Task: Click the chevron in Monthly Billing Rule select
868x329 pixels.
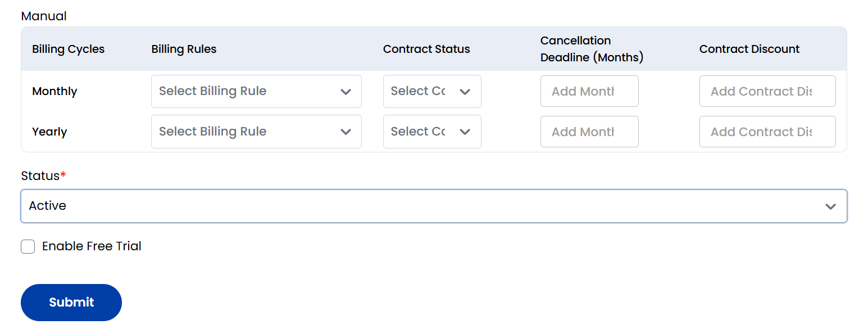Action: click(x=346, y=92)
